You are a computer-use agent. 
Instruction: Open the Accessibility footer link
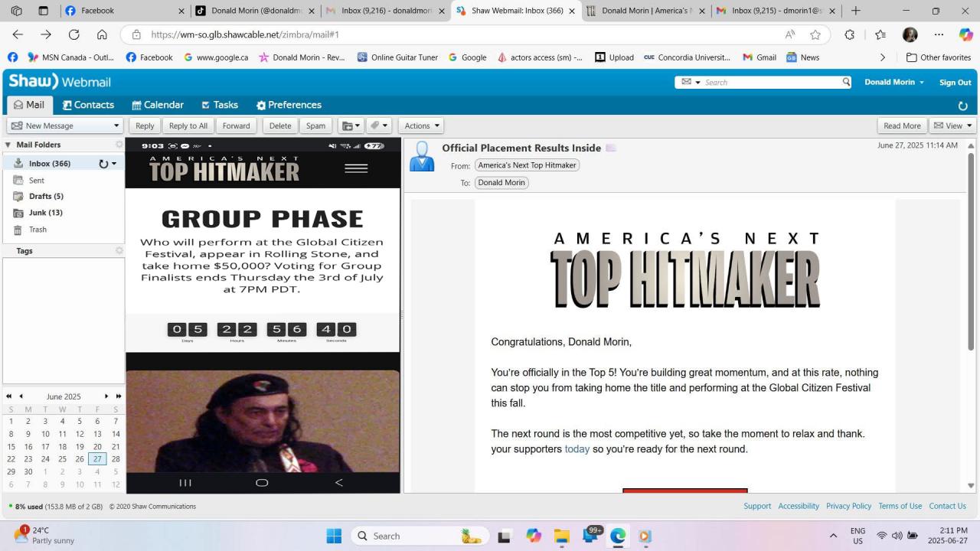tap(799, 506)
